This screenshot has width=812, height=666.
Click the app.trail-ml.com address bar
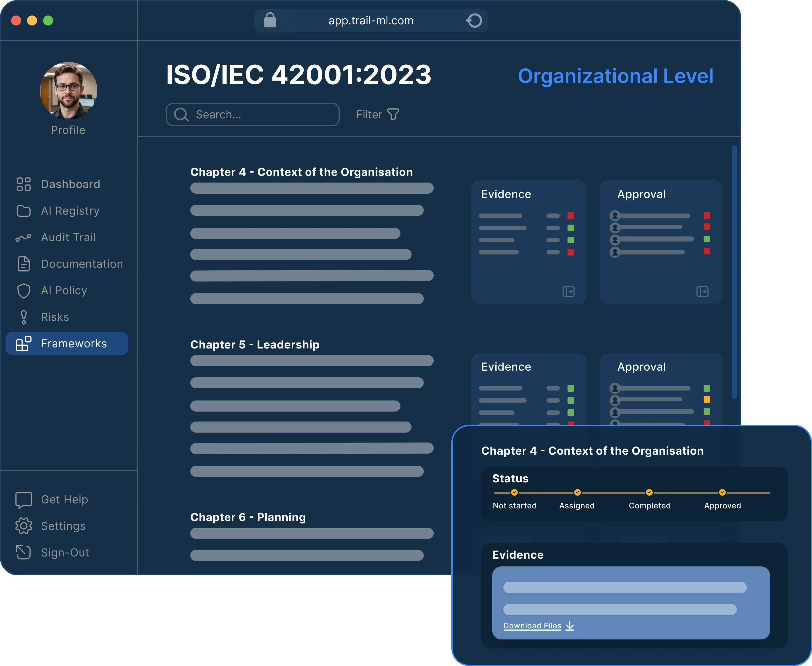pos(371,20)
